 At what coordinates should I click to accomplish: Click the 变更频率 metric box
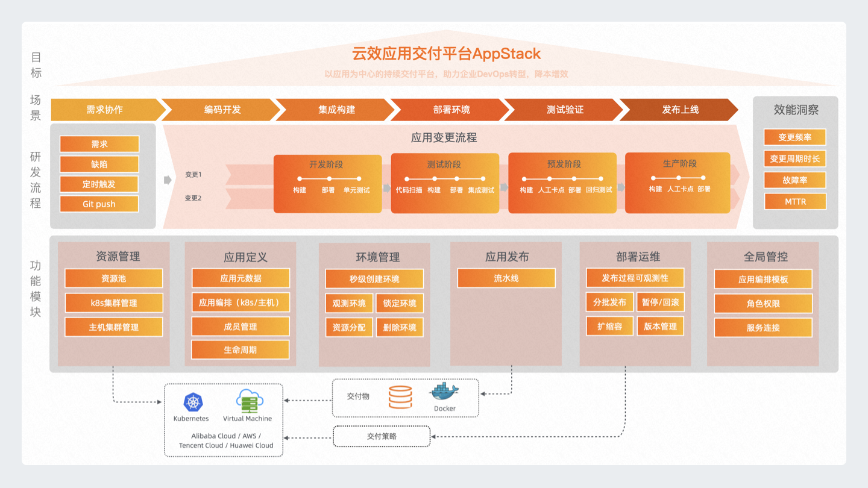pyautogui.click(x=795, y=137)
